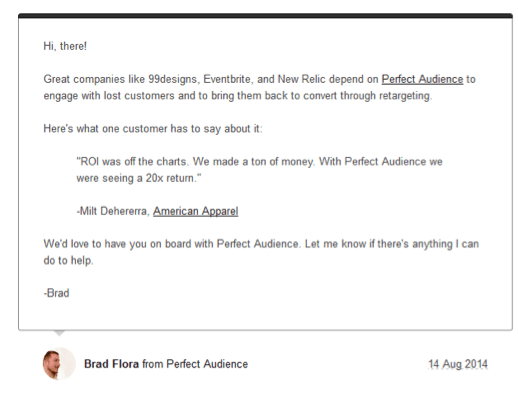Click Brad Flora's avatar photo
This screenshot has width=518, height=396.
[x=59, y=364]
